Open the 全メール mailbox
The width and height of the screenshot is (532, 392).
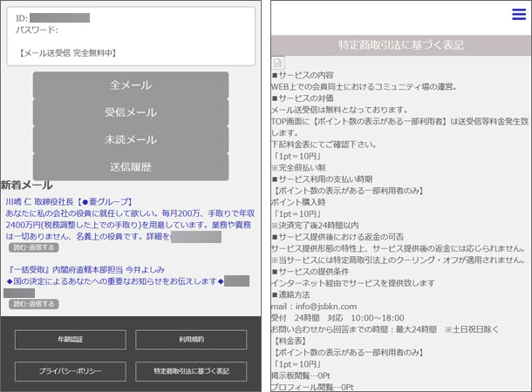(131, 85)
